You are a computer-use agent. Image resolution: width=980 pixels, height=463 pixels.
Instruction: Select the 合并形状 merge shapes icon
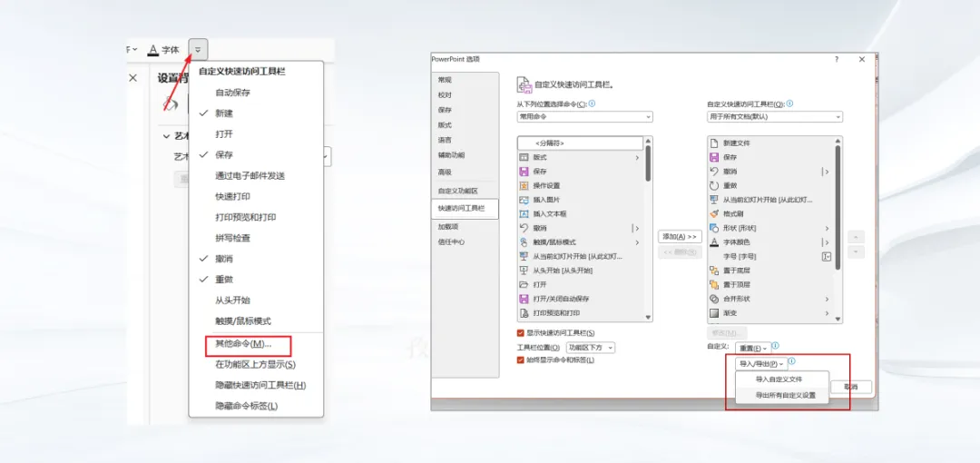click(714, 299)
